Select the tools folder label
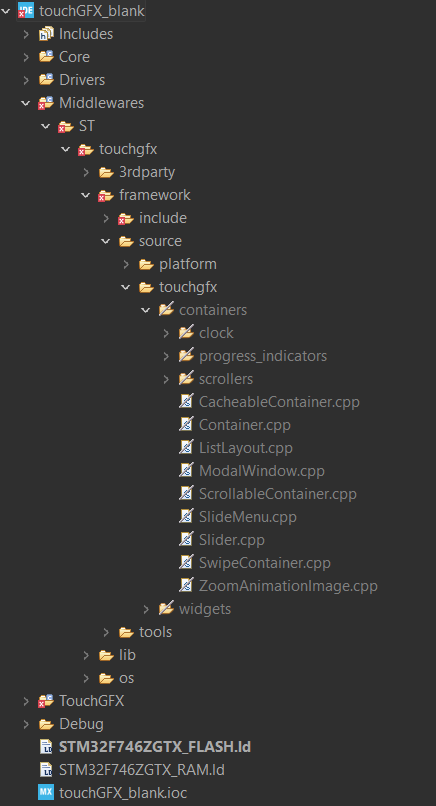Viewport: 436px width, 806px height. (x=155, y=632)
